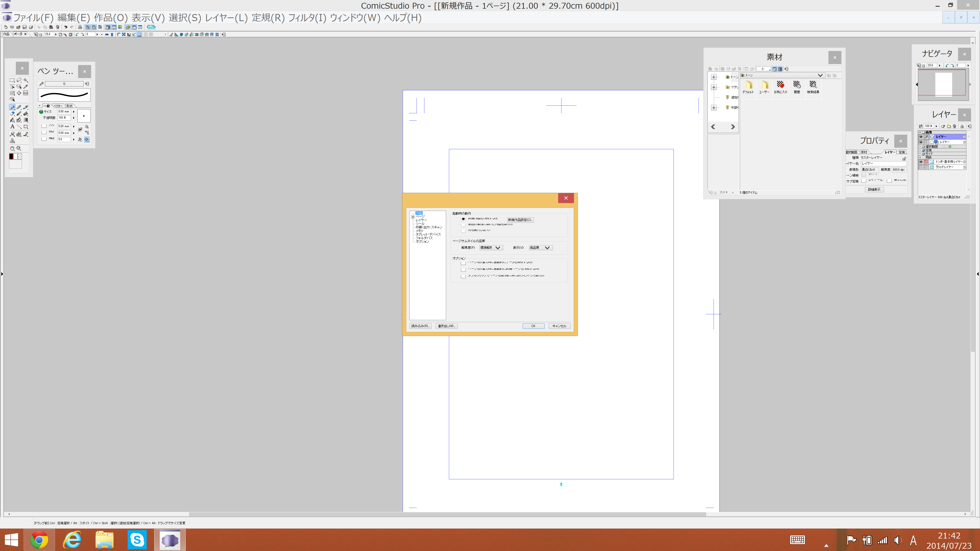Open the 解像度(P) dropdown in dialog
This screenshot has height=551, width=980.
coord(491,247)
